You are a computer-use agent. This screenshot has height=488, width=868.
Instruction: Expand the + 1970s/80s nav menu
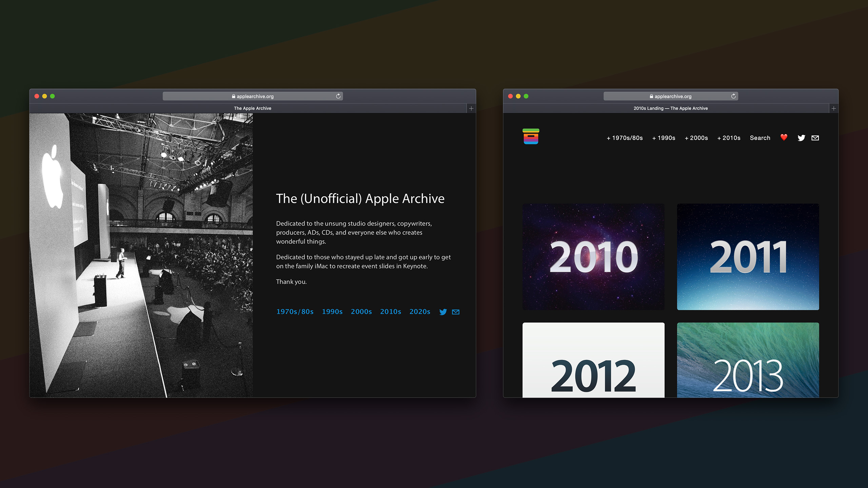click(625, 138)
